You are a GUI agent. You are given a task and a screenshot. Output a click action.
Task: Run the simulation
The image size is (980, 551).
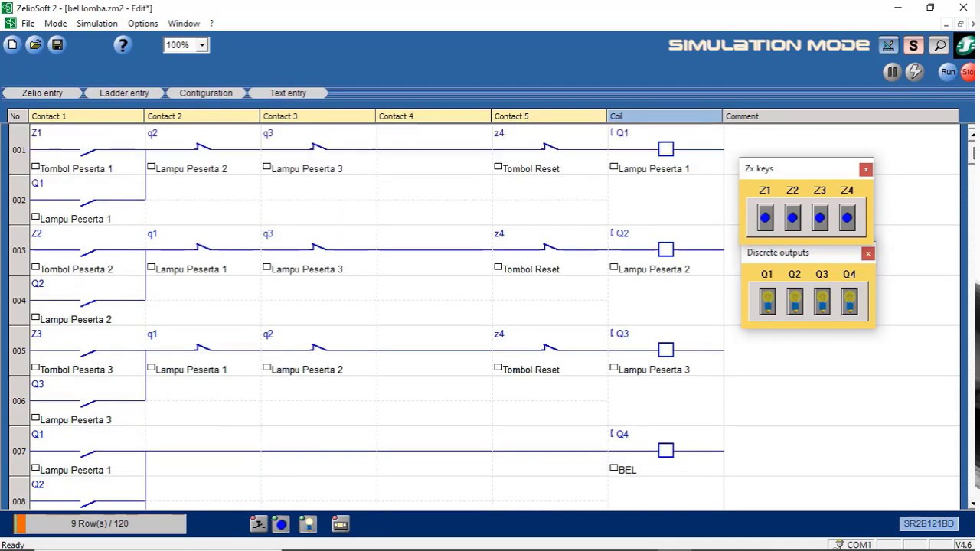pos(948,72)
